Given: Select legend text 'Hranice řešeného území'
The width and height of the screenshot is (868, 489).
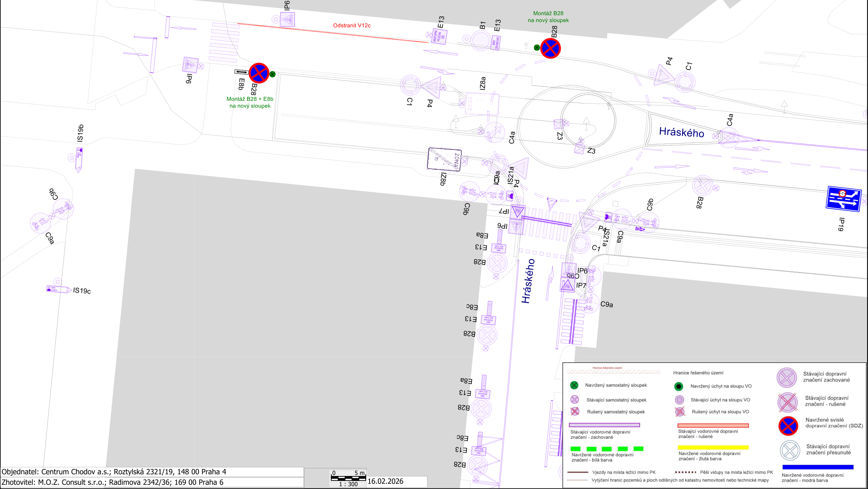Looking at the screenshot, I should [698, 373].
